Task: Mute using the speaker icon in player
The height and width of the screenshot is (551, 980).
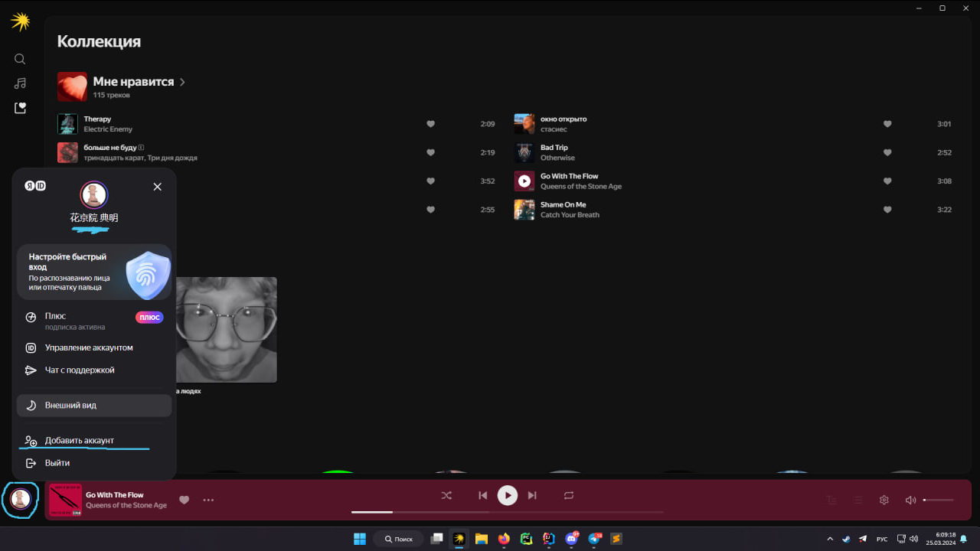Action: point(910,500)
